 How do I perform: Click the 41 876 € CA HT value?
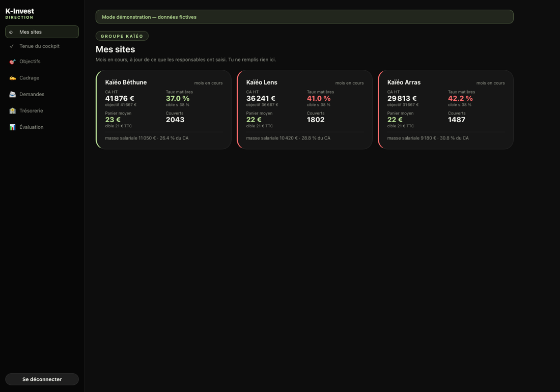click(x=120, y=99)
